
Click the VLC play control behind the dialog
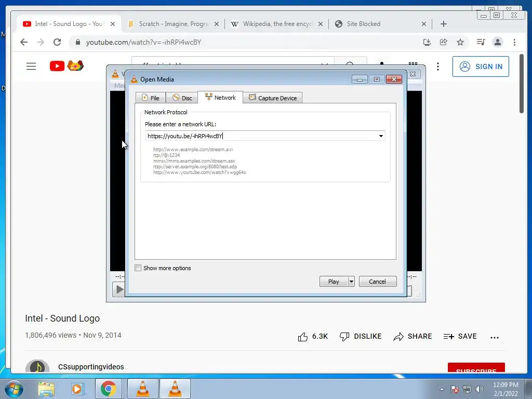click(x=119, y=289)
